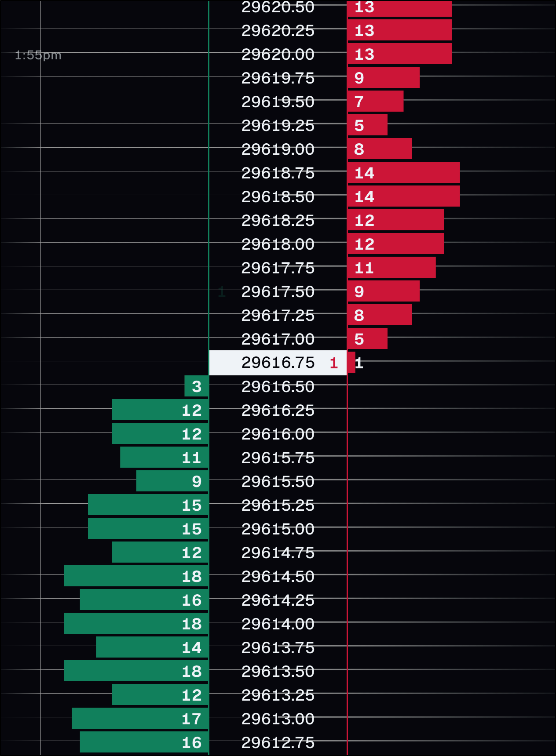Click the price 29614.00
Screen dimensions: 556x756
[278, 624]
